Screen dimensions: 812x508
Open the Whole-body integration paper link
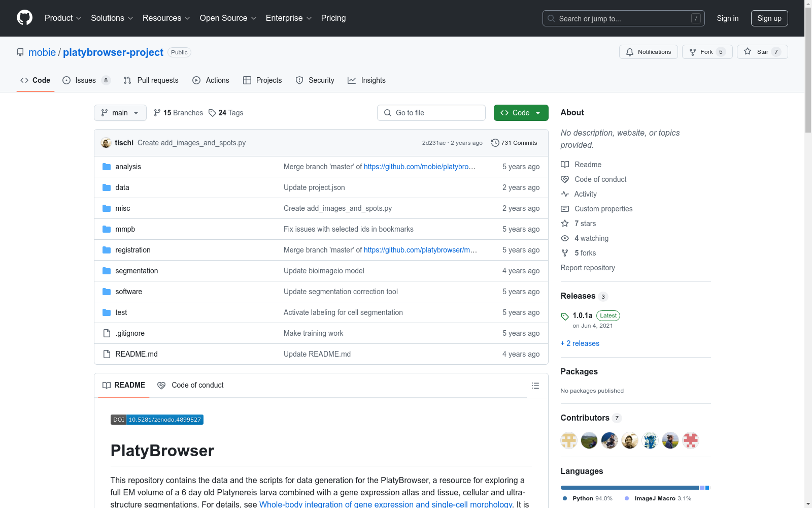click(x=386, y=504)
